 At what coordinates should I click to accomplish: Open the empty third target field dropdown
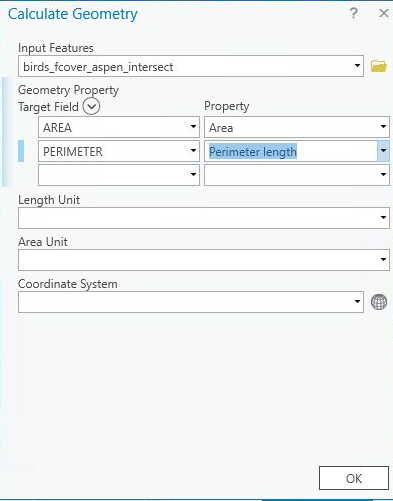119,175
